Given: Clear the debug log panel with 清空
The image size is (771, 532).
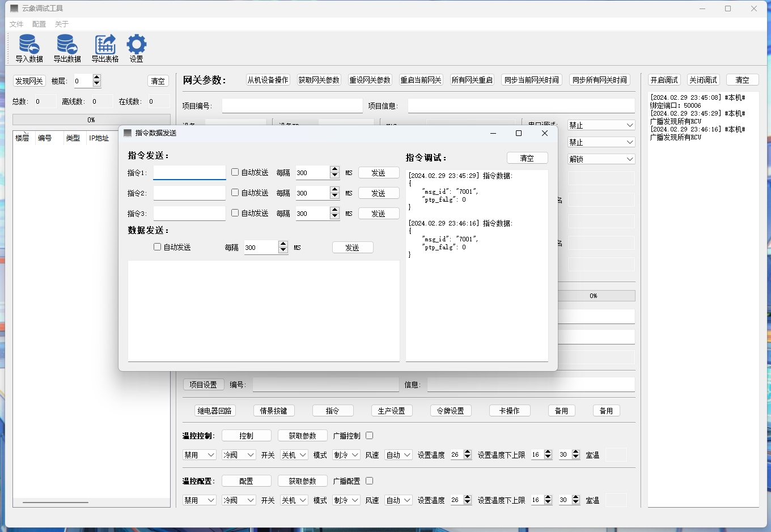Looking at the screenshot, I should pos(743,80).
